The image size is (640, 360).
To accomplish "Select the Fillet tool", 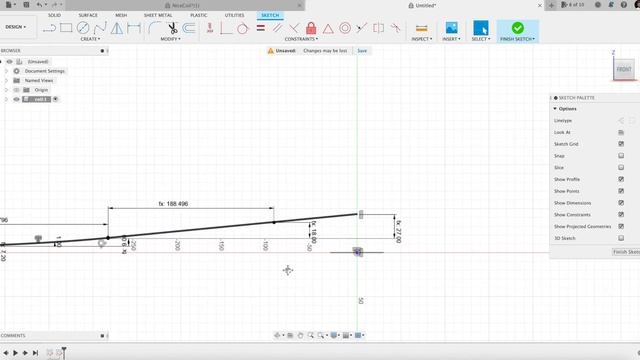I will (154, 28).
